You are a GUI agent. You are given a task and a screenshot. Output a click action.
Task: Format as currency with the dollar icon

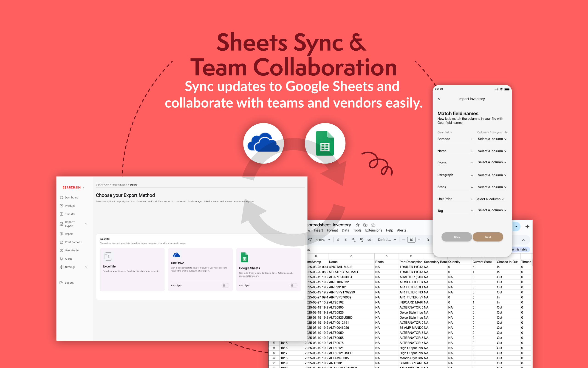point(338,240)
